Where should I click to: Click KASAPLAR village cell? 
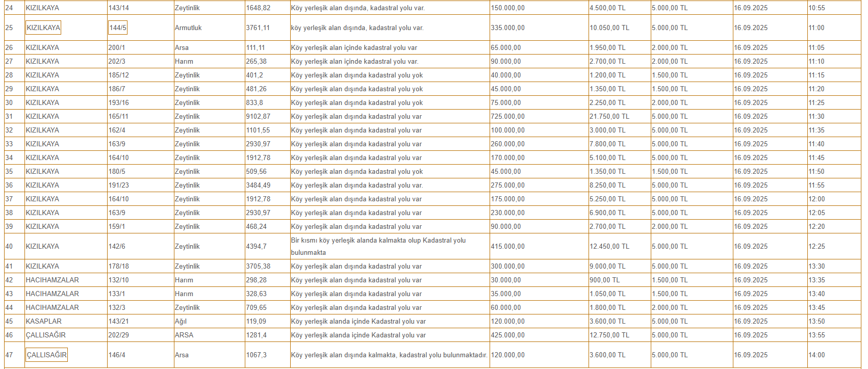pyautogui.click(x=44, y=321)
